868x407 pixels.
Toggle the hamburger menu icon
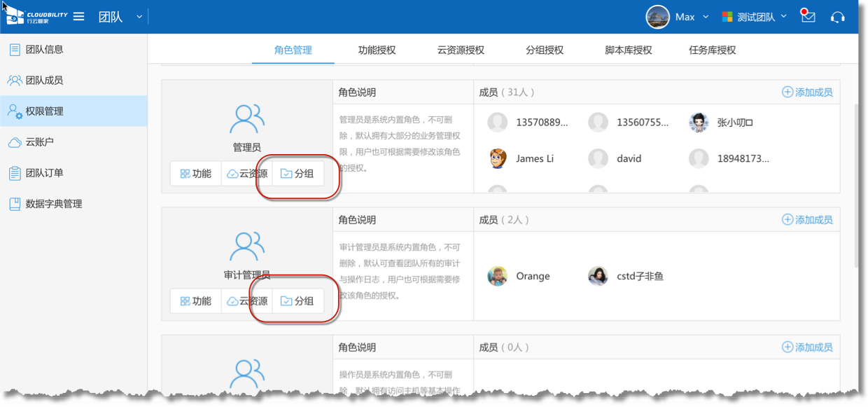tap(79, 16)
